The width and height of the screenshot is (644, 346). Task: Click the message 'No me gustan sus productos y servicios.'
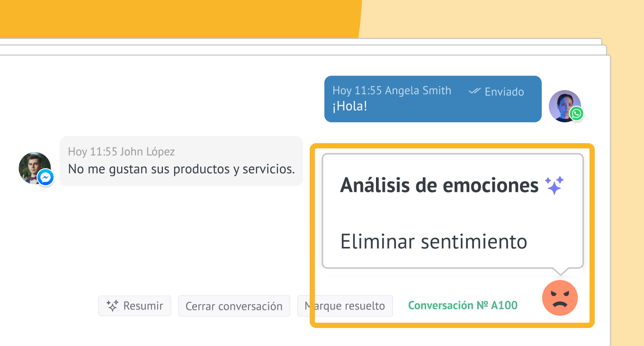[181, 169]
